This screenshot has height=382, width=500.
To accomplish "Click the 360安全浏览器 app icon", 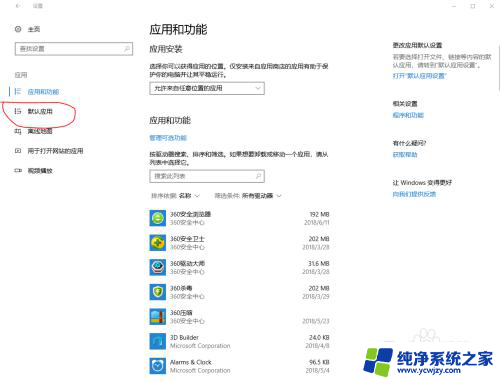I will coord(158,218).
